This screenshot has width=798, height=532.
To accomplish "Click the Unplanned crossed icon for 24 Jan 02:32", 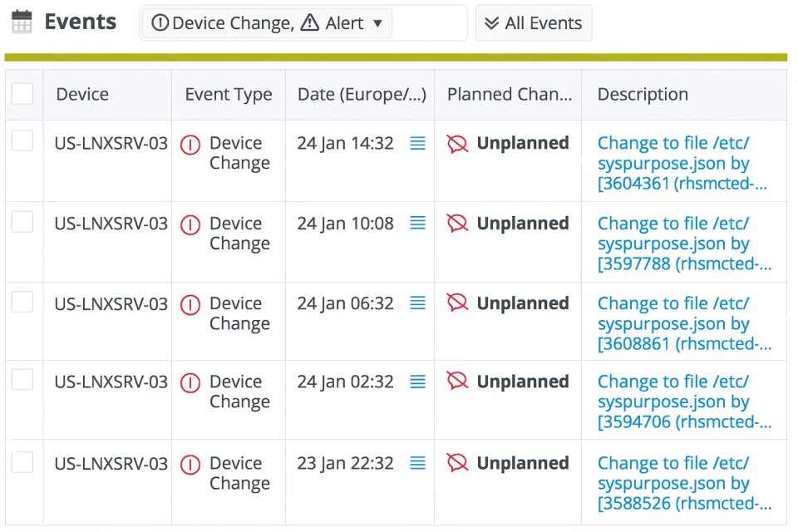I will coord(457,382).
